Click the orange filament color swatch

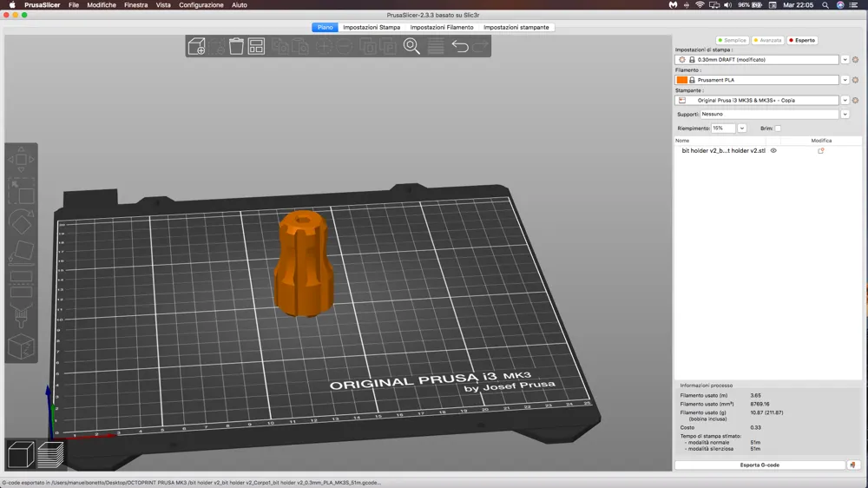pyautogui.click(x=682, y=80)
